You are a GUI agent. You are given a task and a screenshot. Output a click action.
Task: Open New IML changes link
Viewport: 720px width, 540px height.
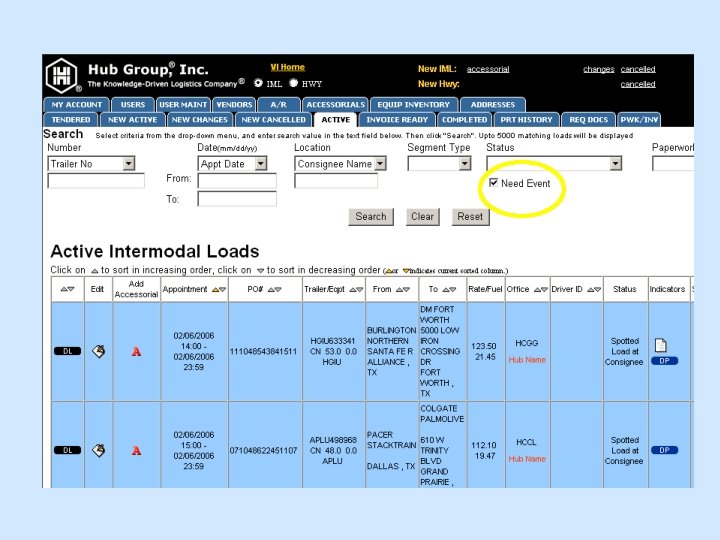tap(599, 69)
